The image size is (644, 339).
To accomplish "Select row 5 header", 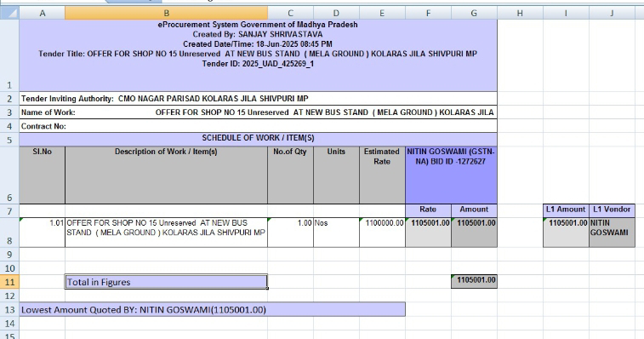I will [9, 140].
